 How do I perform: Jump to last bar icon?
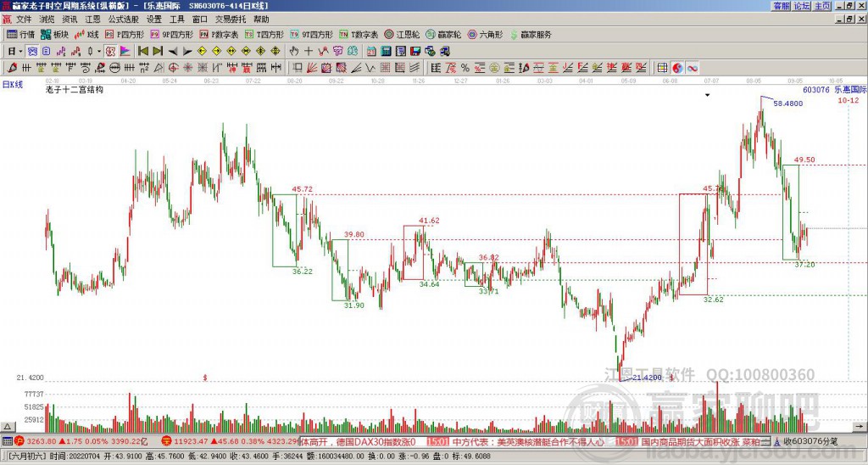pyautogui.click(x=158, y=52)
